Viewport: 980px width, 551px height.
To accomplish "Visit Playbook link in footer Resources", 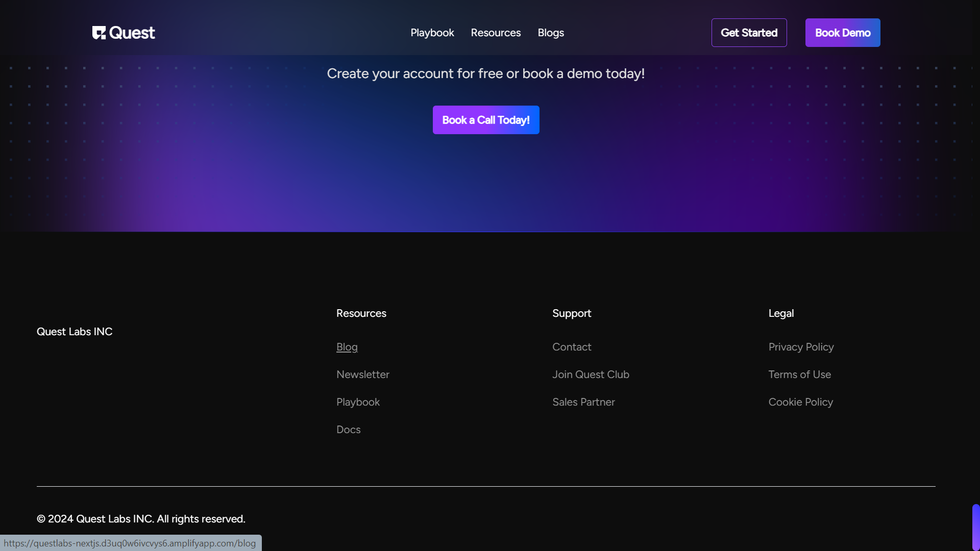I will (358, 402).
